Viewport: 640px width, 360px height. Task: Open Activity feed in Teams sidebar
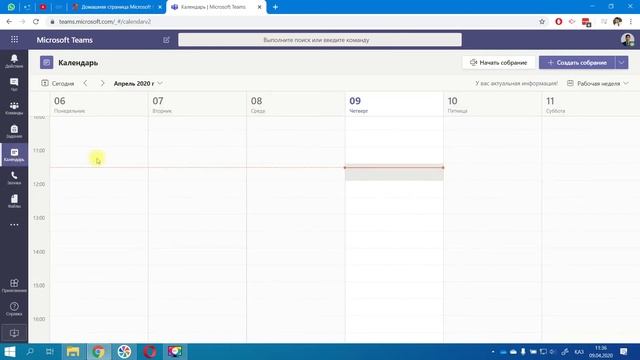tap(14, 61)
